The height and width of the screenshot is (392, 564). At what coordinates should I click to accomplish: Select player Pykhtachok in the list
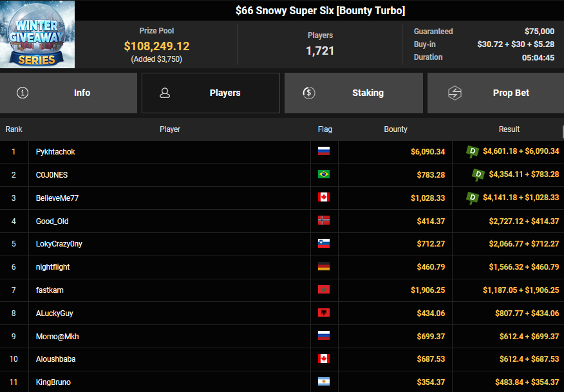click(x=55, y=152)
